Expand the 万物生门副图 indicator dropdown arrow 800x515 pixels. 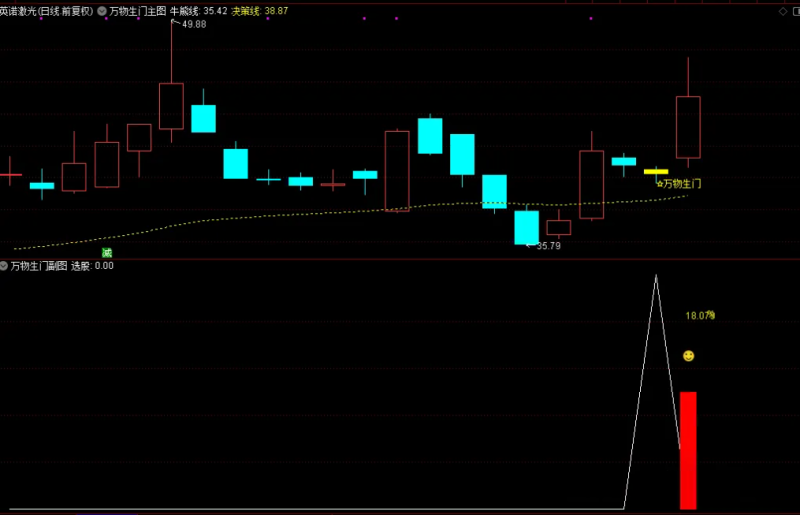[x=4, y=266]
